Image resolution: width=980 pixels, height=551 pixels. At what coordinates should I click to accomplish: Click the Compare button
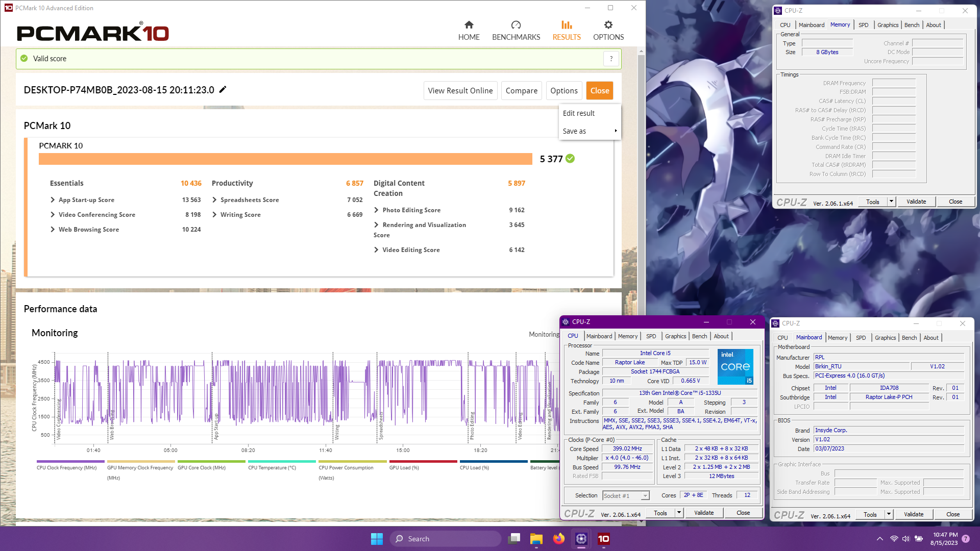click(x=521, y=91)
